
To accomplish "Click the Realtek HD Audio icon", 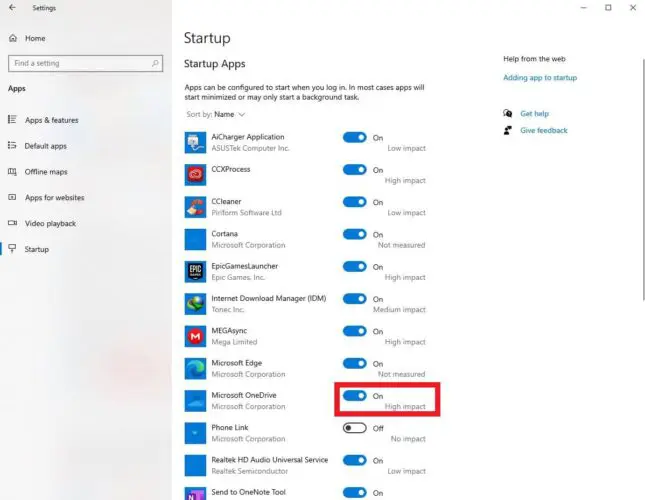I will 195,465.
